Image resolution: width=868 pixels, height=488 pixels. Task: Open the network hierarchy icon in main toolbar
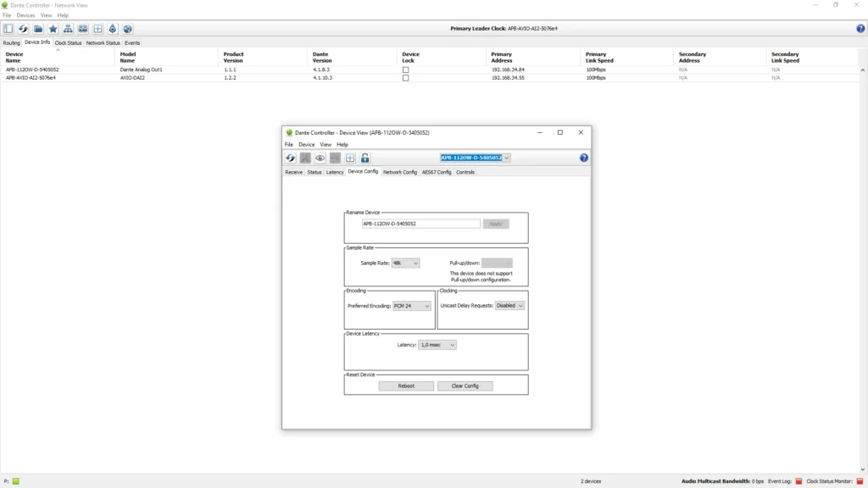pyautogui.click(x=68, y=29)
